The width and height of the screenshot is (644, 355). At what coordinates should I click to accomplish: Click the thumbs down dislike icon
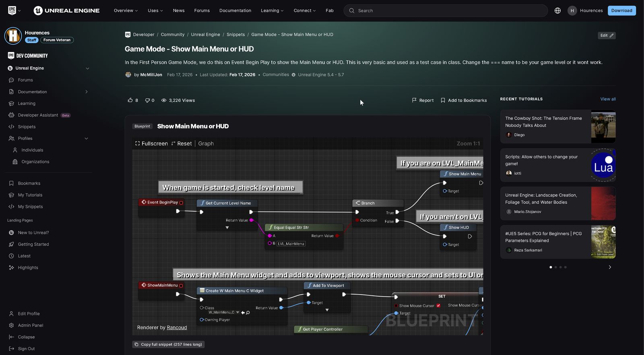tap(147, 100)
